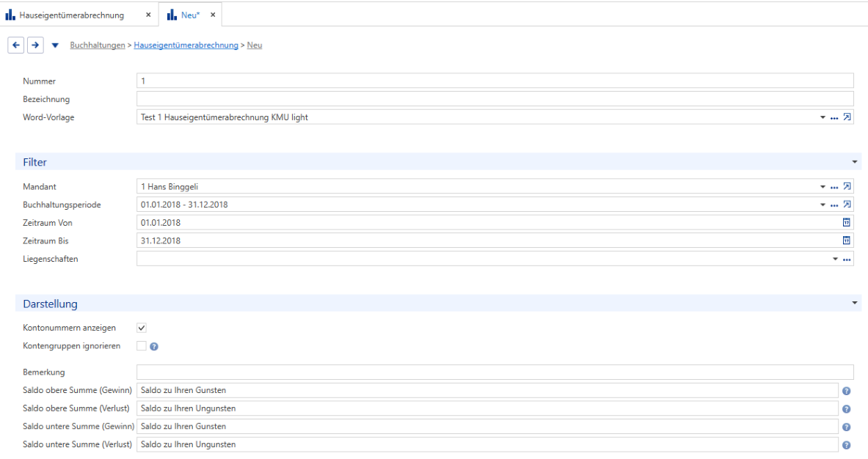
Task: Show help for Saldo obere Summe (Verlust)
Action: pyautogui.click(x=847, y=409)
